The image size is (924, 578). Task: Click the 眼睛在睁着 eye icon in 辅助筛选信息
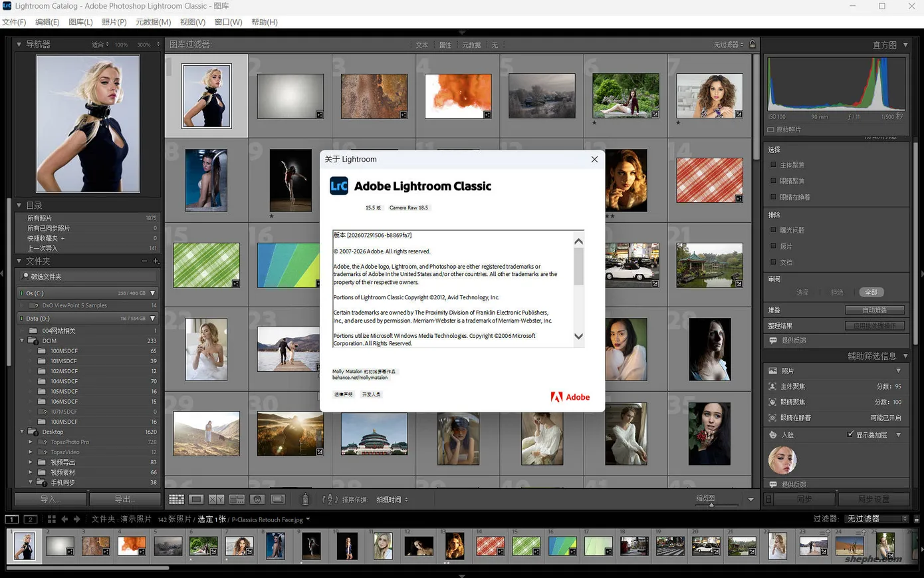(x=772, y=418)
